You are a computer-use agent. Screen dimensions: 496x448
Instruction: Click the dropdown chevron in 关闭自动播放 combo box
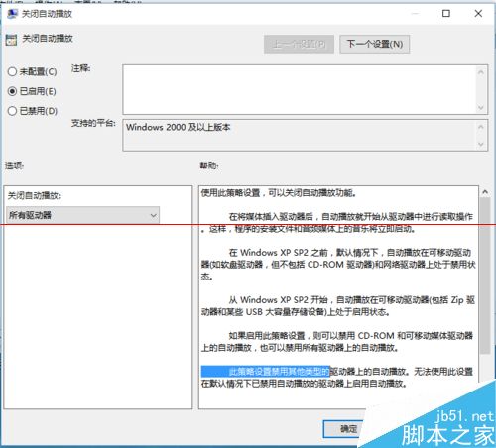(x=153, y=215)
